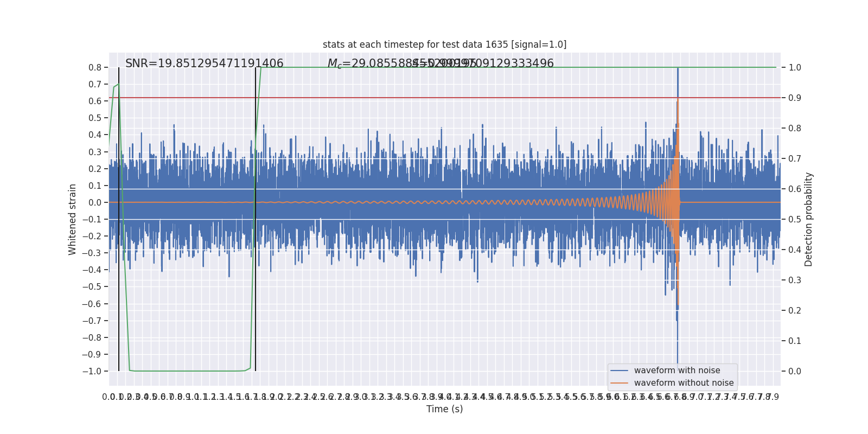
Task: Click the SNR=19.85 annotation text
Action: click(x=204, y=63)
